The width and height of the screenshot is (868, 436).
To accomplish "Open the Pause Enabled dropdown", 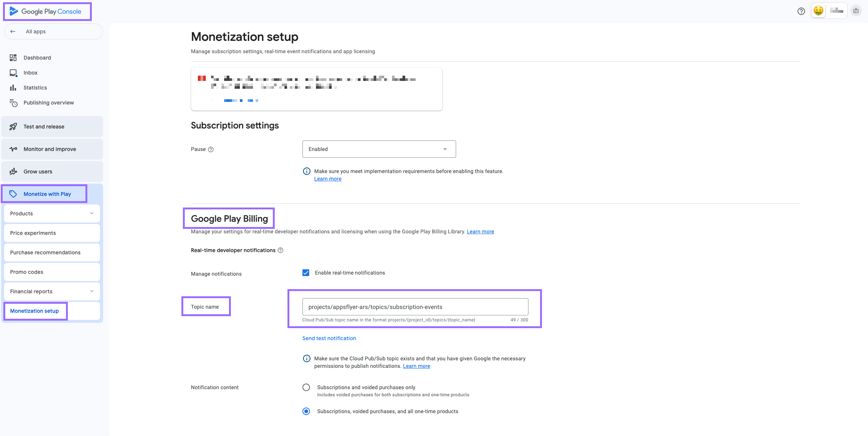I will pos(379,149).
